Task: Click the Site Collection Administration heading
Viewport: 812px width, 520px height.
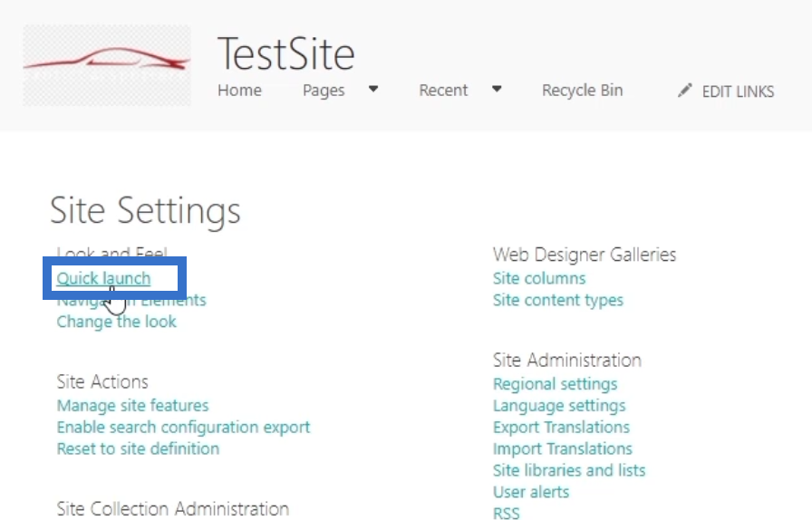Action: [x=172, y=509]
